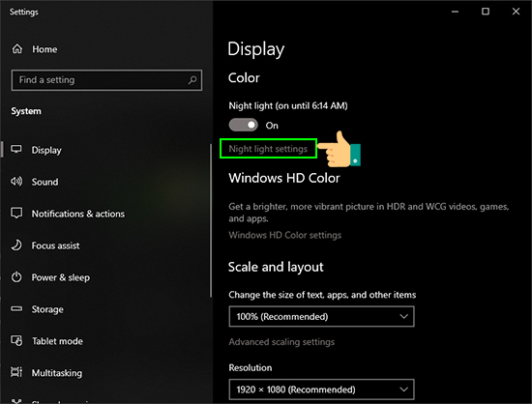Close the Settings window
532x404 pixels.
tap(517, 12)
